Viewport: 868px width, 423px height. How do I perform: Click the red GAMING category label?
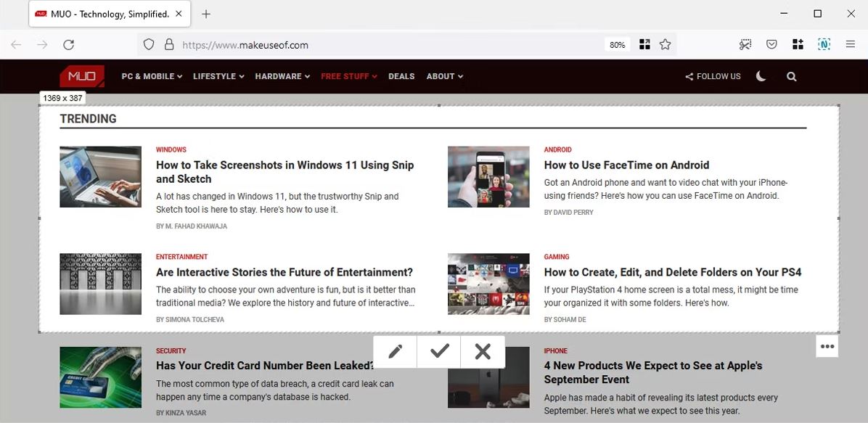[x=557, y=257]
